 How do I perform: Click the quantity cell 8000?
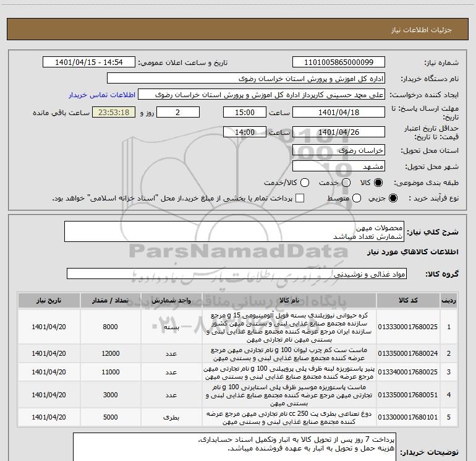(110, 327)
